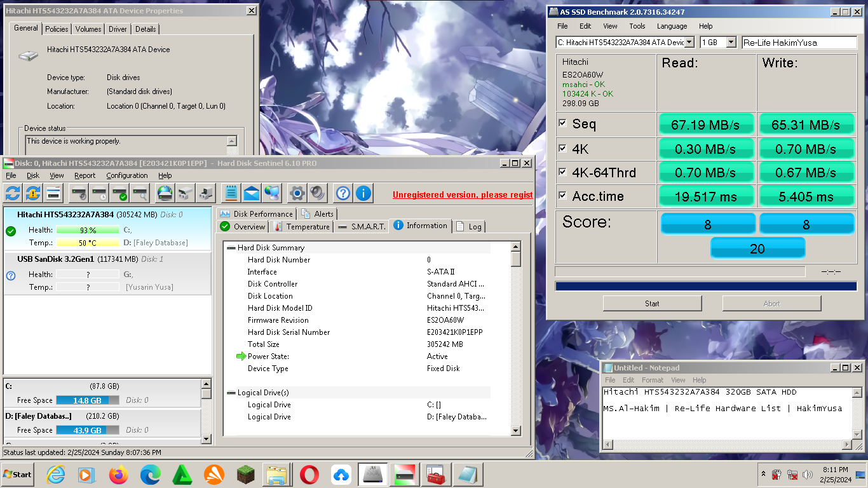The width and height of the screenshot is (868, 488).
Task: Open Minecraft grass block icon in taskbar
Action: point(246,475)
